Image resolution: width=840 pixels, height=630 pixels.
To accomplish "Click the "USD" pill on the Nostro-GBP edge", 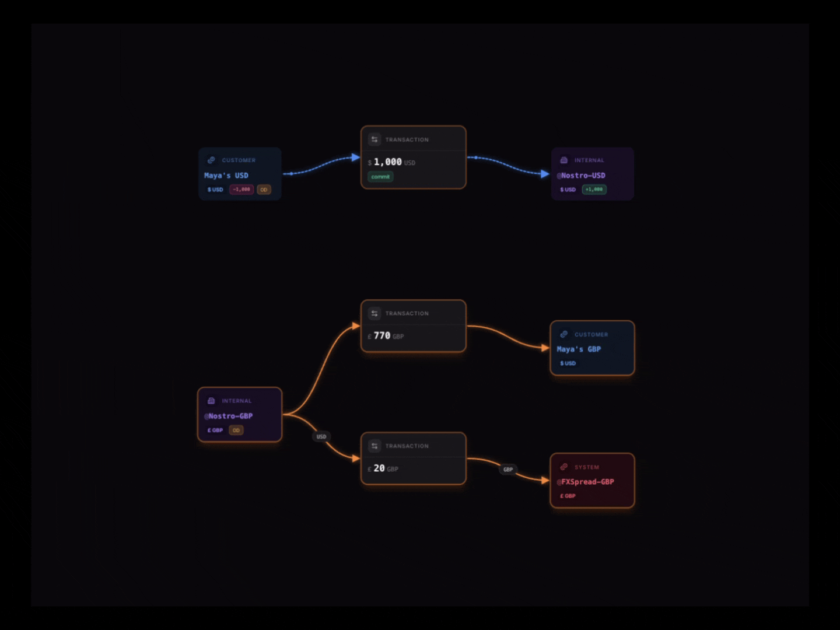I will 321,436.
